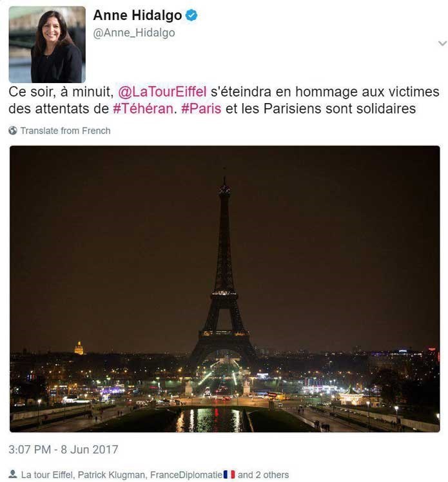Click the text 'et les Parisiens sont solidaires'

[x=320, y=108]
